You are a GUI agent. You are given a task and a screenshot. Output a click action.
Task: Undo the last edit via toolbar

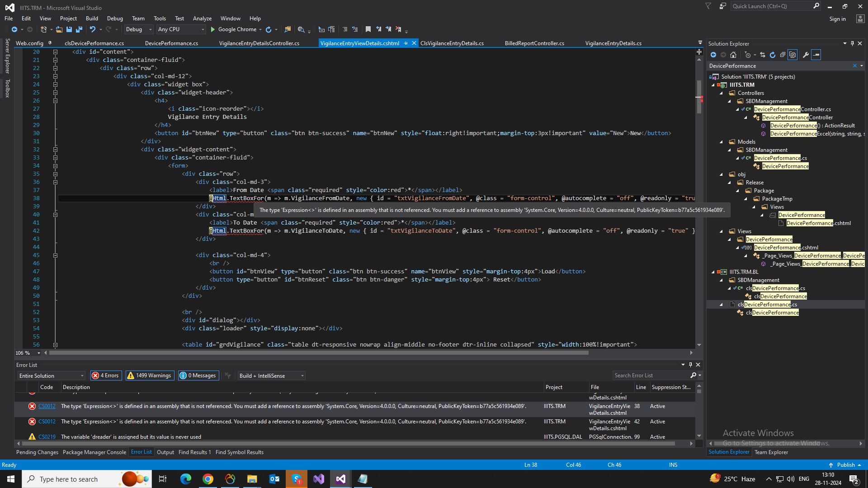(93, 29)
